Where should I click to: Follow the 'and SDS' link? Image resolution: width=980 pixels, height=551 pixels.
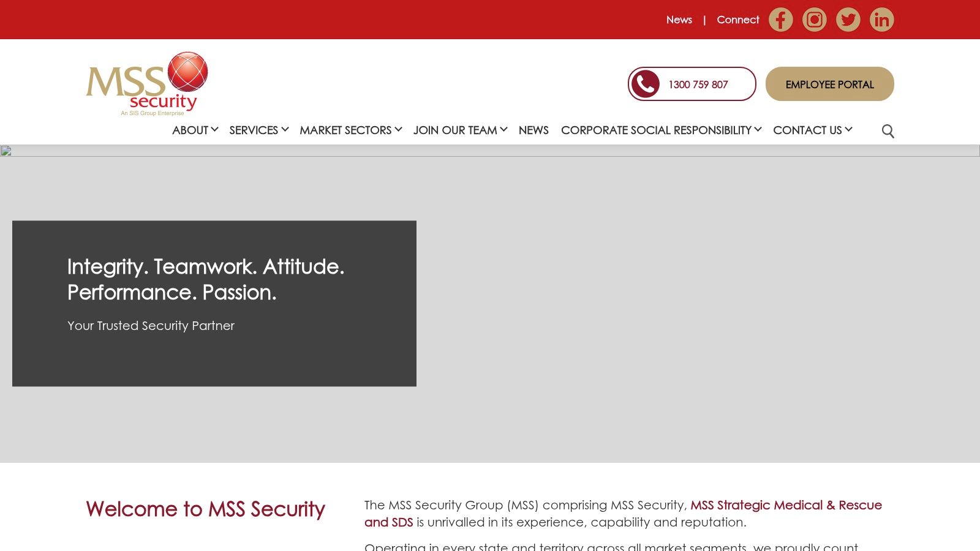click(389, 522)
